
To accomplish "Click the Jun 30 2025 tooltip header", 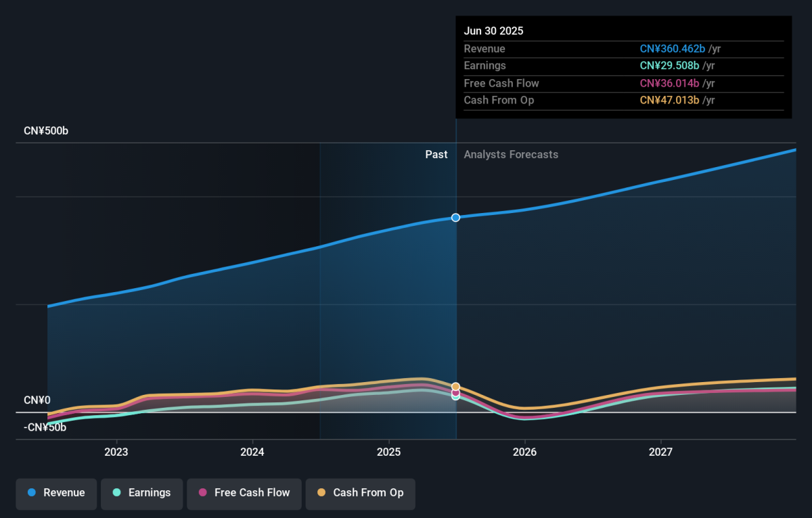I will pos(493,31).
